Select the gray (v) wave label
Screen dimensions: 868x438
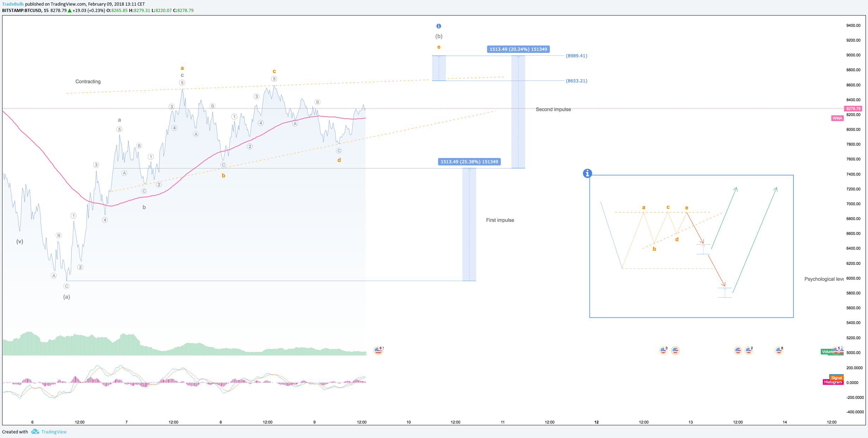tap(20, 242)
